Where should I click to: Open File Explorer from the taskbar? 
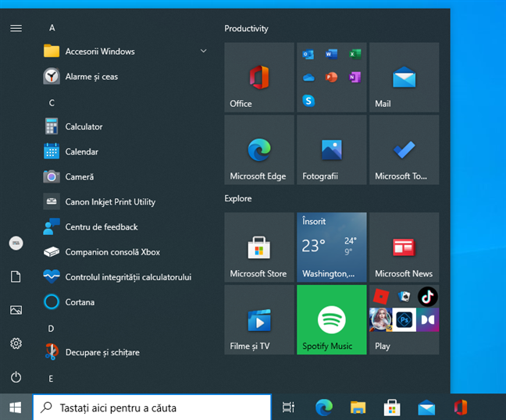coord(358,408)
